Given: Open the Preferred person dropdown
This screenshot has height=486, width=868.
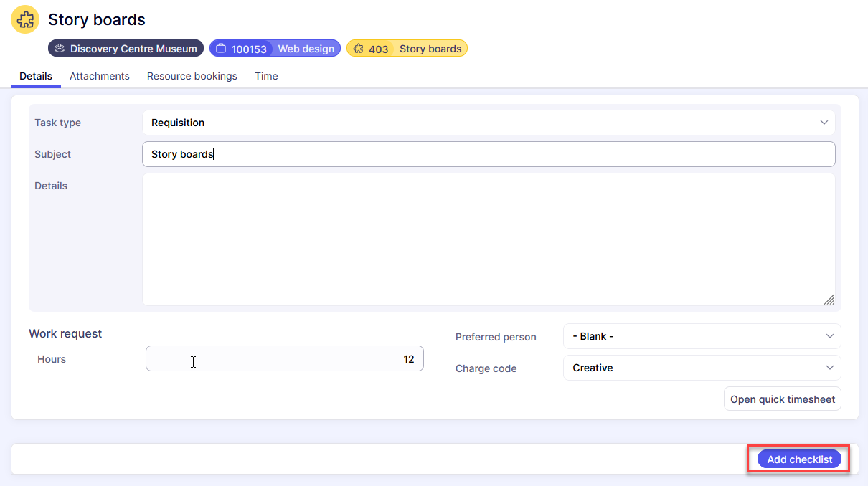Looking at the screenshot, I should coord(829,336).
